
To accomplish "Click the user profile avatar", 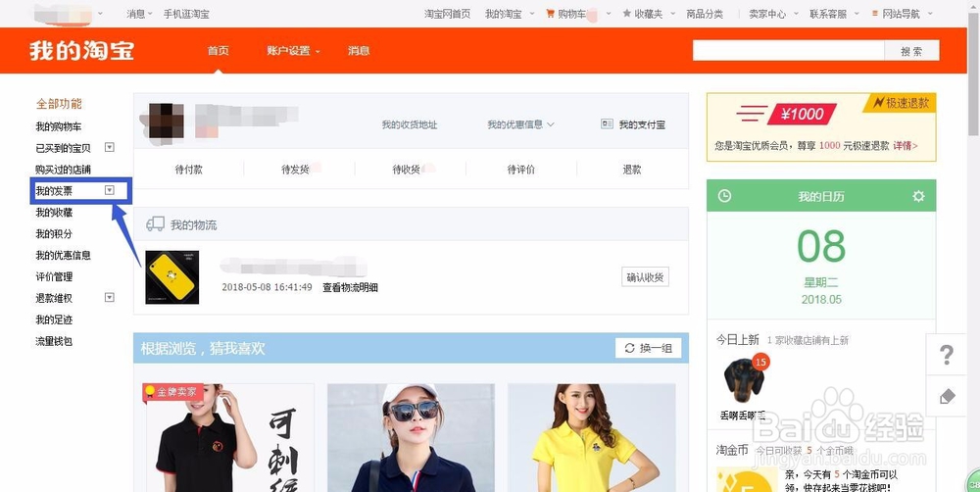I will pyautogui.click(x=167, y=122).
